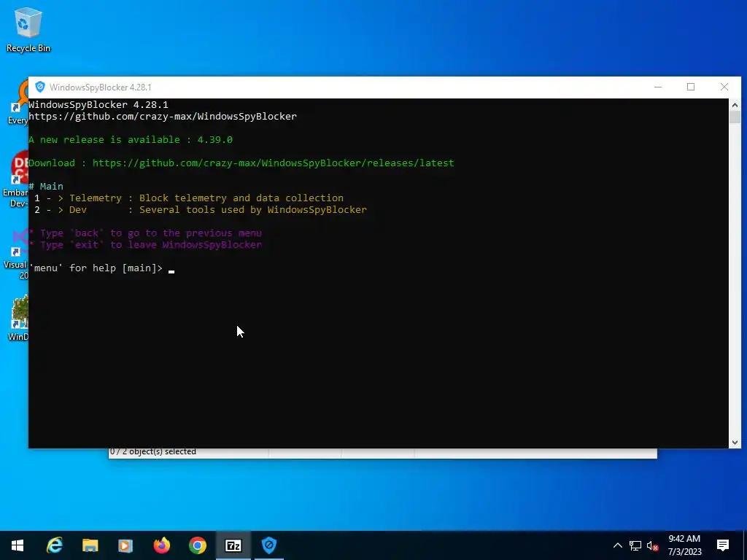Open the network status tray icon
This screenshot has height=560, width=747.
coord(635,545)
